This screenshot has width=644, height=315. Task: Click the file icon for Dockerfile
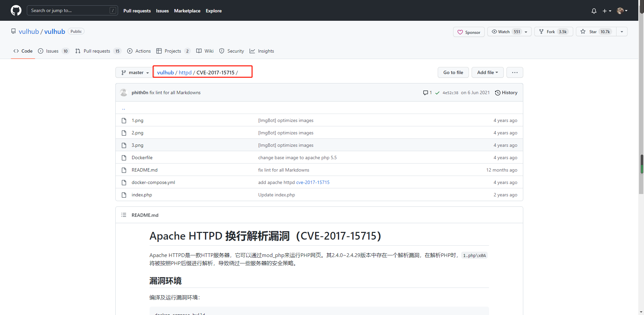pos(124,157)
